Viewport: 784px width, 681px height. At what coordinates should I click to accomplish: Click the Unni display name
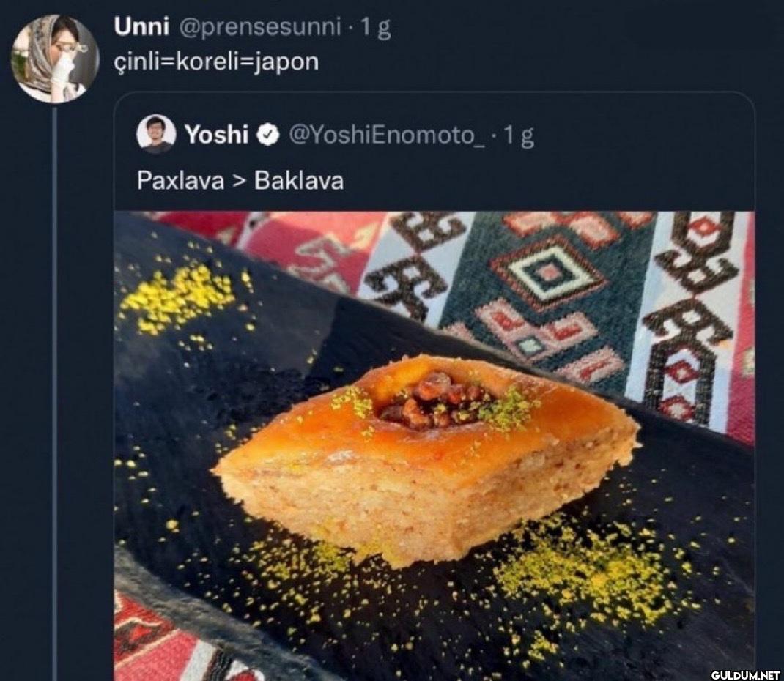142,28
